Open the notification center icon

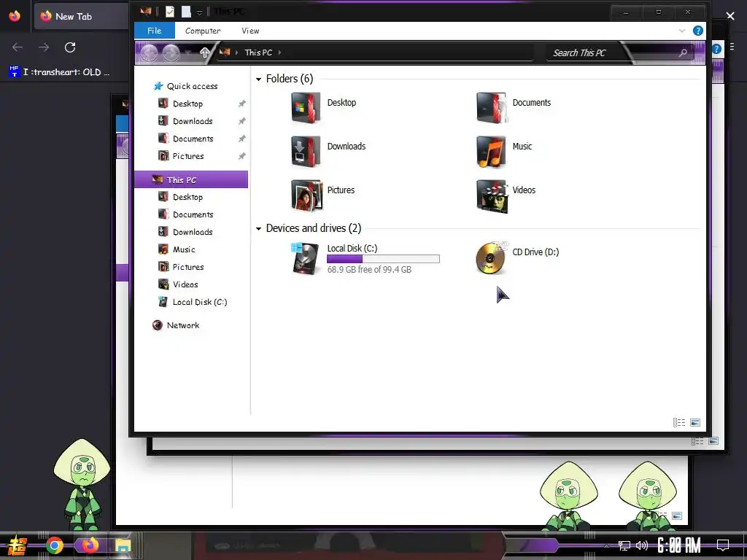(723, 545)
